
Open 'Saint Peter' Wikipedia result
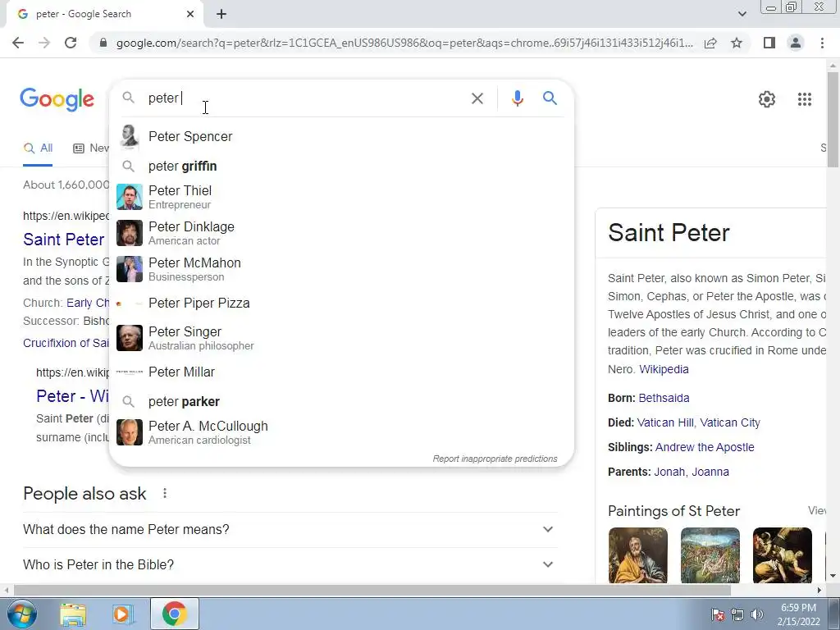point(64,240)
